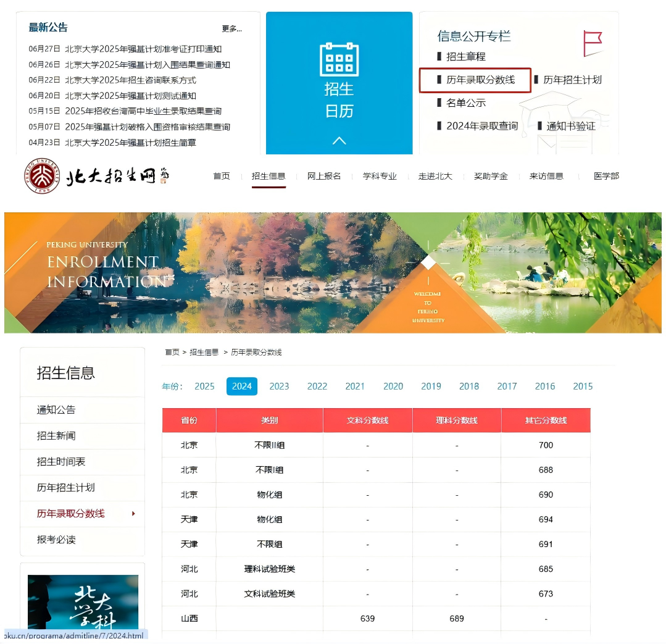Collapse the panel with the up chevron

339,141
